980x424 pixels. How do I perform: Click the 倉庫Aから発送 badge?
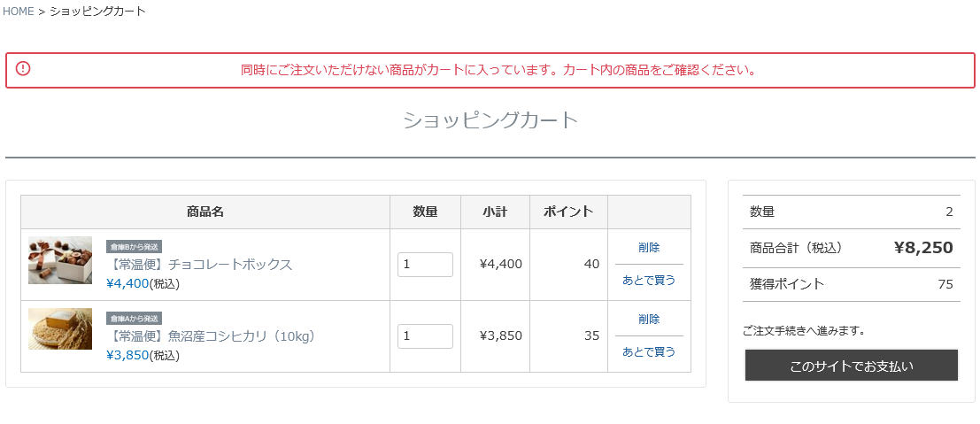click(135, 319)
